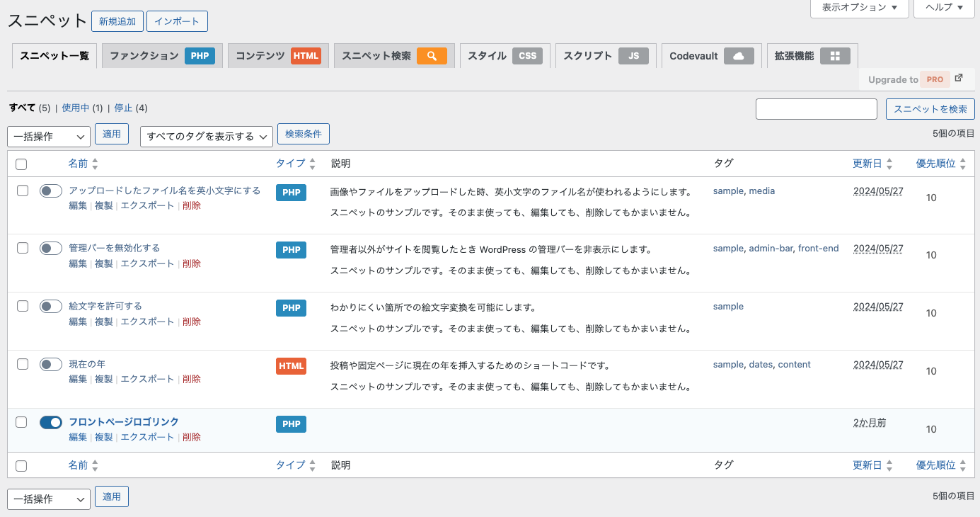Switch to the スタイル CSS tab
980x517 pixels.
[504, 56]
